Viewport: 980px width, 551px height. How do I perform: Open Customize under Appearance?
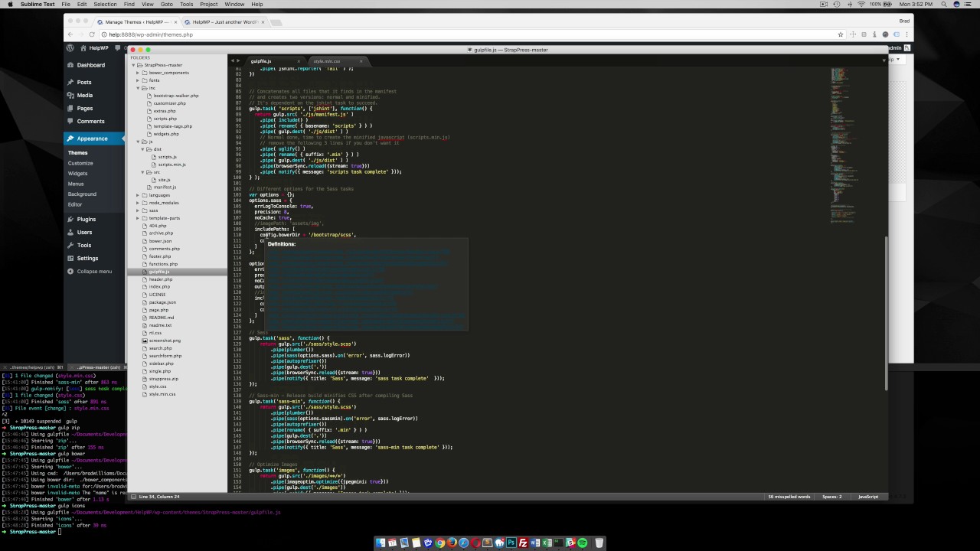click(80, 163)
